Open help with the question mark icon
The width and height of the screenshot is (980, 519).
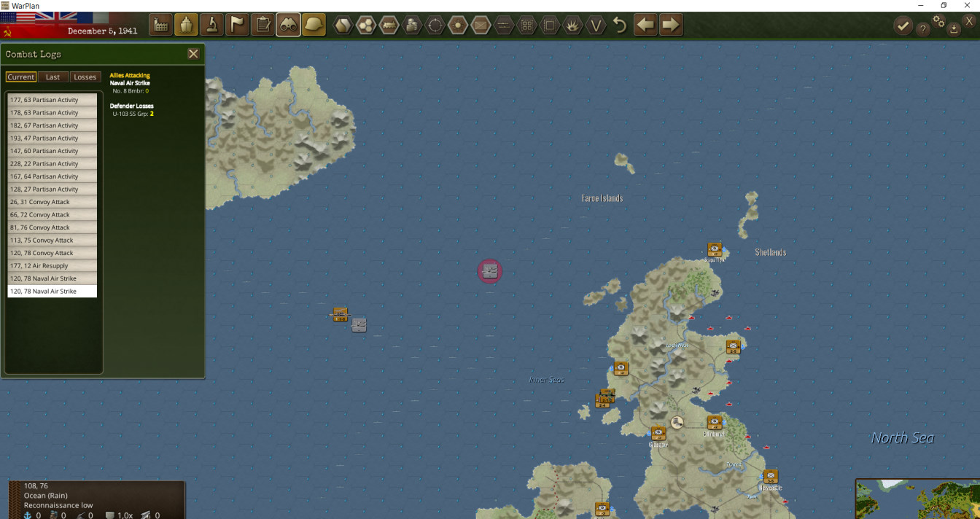tap(923, 29)
